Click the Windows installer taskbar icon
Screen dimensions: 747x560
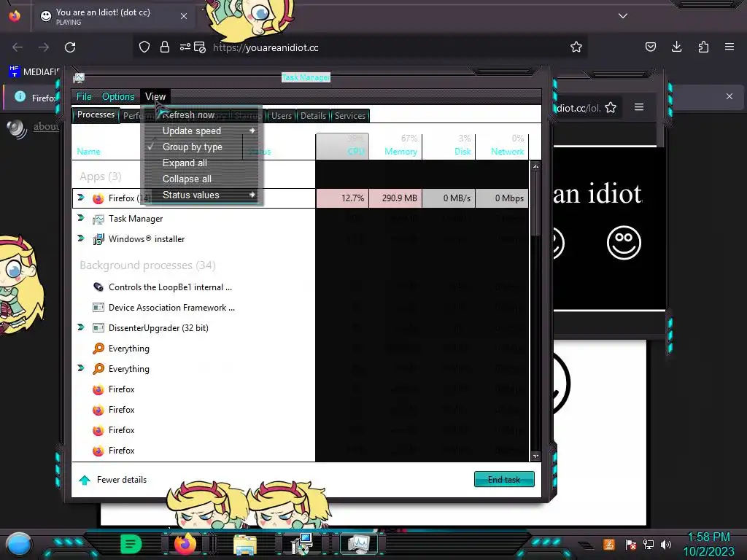302,544
